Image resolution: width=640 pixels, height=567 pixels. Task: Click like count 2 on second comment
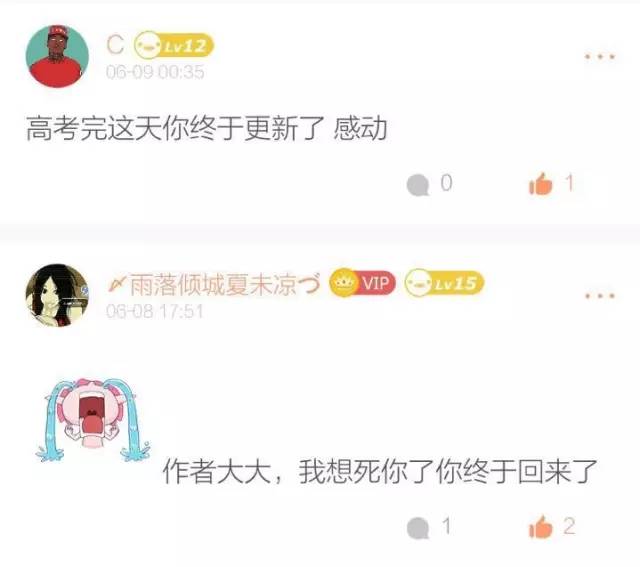(569, 526)
